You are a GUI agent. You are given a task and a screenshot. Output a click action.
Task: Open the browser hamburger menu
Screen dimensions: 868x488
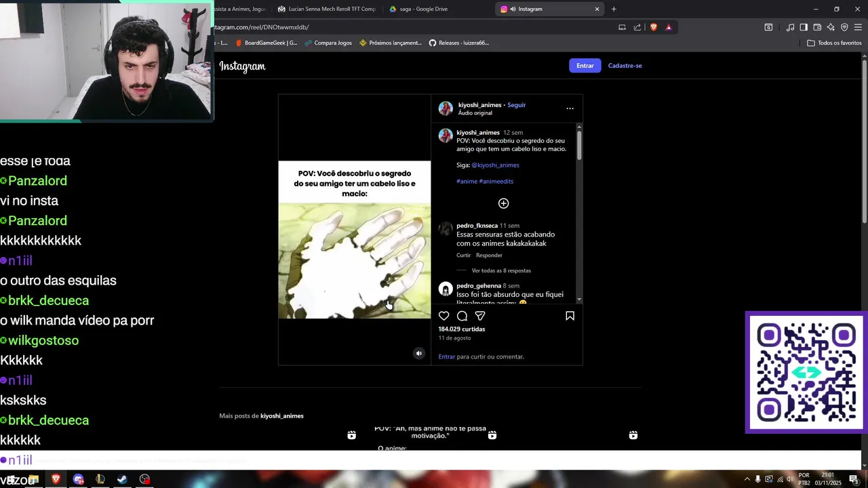pyautogui.click(x=858, y=27)
